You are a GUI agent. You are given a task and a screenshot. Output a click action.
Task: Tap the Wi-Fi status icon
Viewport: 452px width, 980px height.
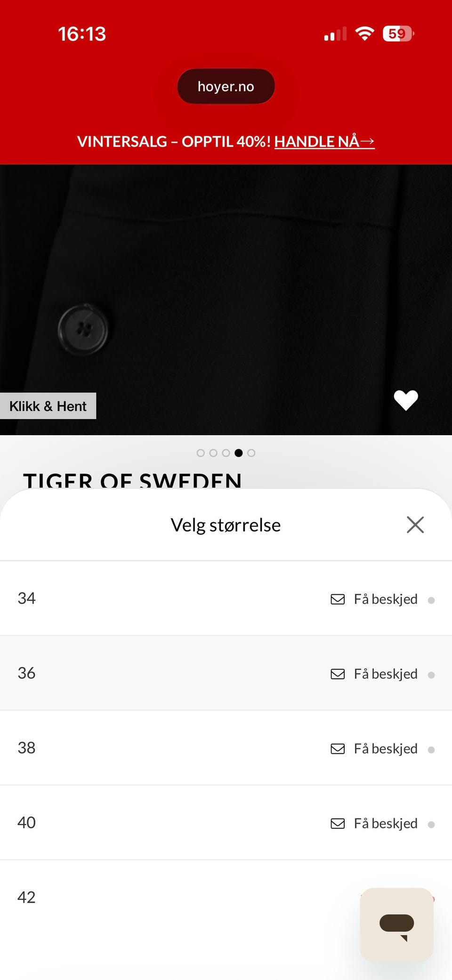364,33
